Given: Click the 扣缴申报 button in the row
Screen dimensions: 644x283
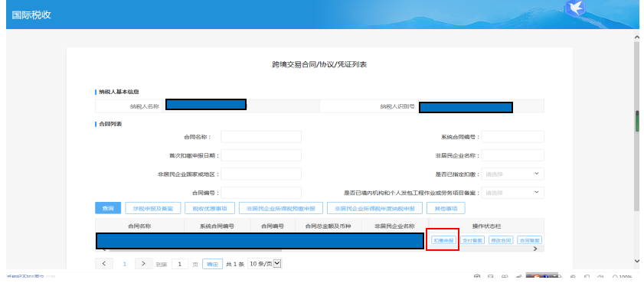Looking at the screenshot, I should click(443, 240).
